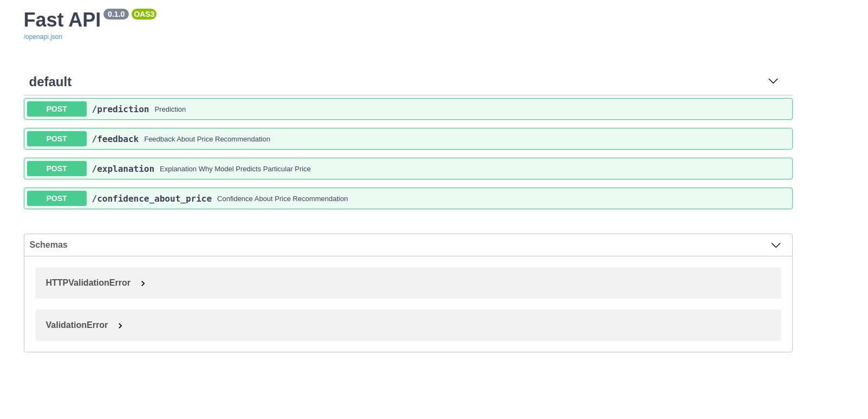Click POST badge for /explanation

coord(57,169)
